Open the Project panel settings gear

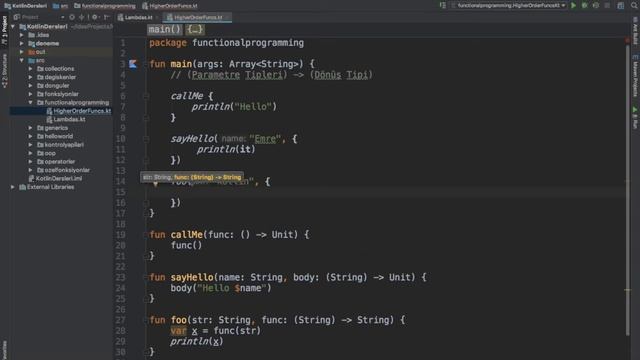(x=95, y=17)
